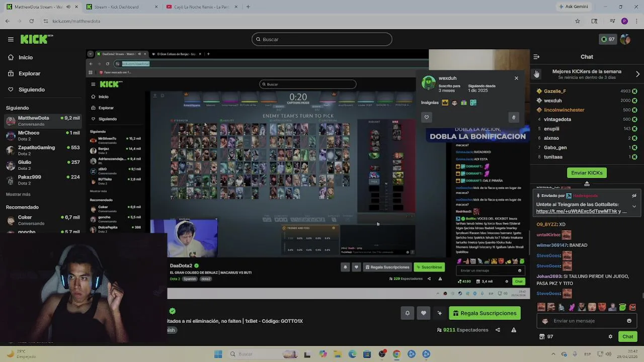Viewport: 644px width, 362px height.
Task: Click chat username Johan2693
Action: (549, 276)
